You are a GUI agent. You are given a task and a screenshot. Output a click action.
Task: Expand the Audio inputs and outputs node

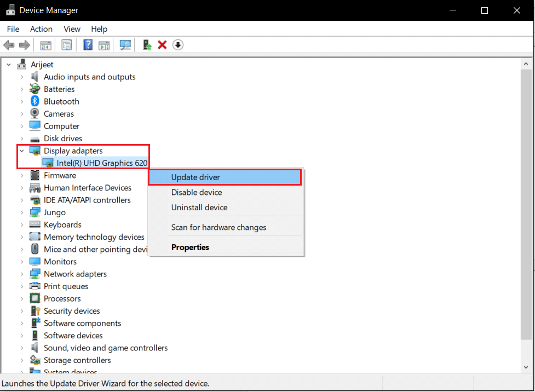(x=22, y=77)
